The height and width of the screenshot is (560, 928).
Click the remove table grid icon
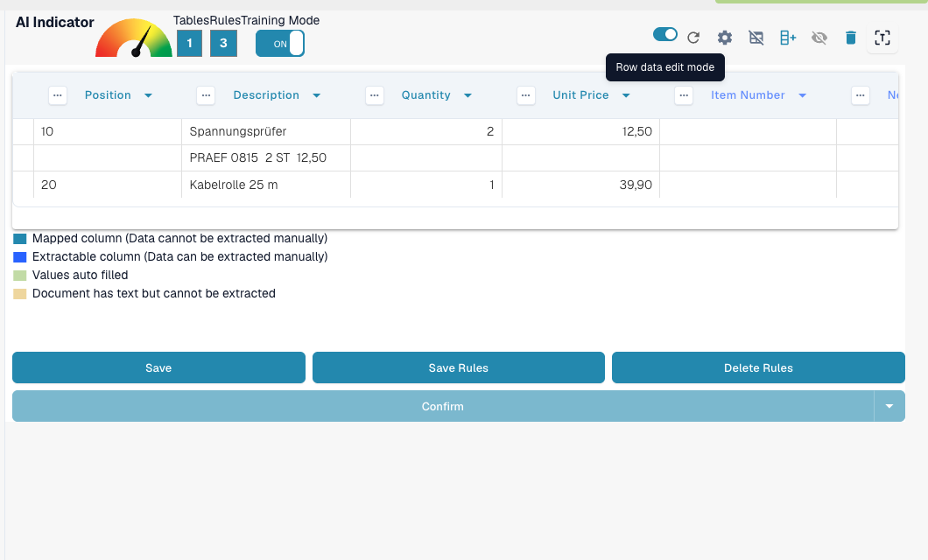(756, 38)
